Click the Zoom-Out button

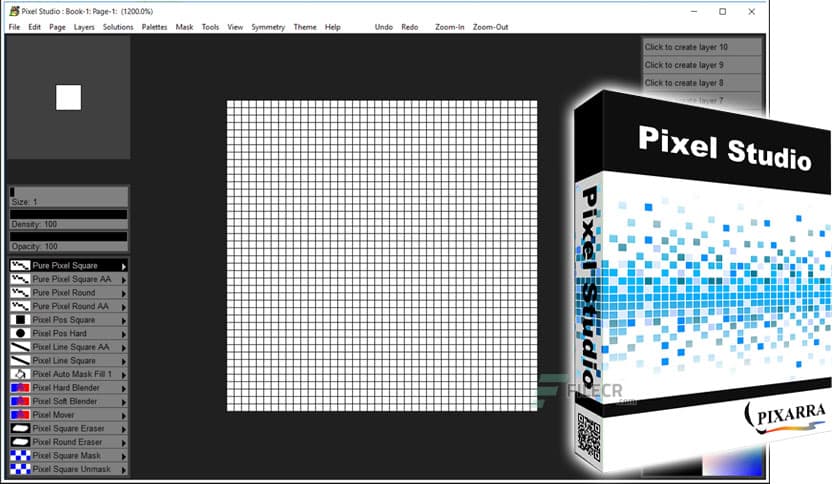coord(491,27)
